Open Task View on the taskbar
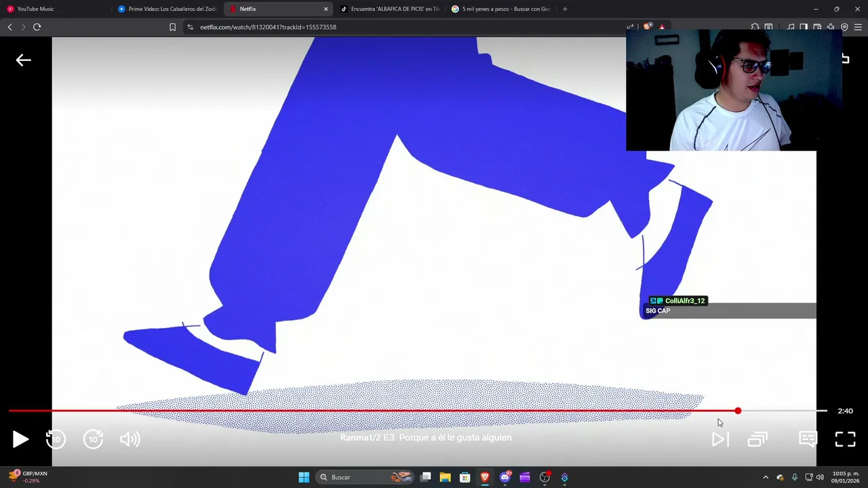Screen dimensions: 868x488 (x=426, y=477)
